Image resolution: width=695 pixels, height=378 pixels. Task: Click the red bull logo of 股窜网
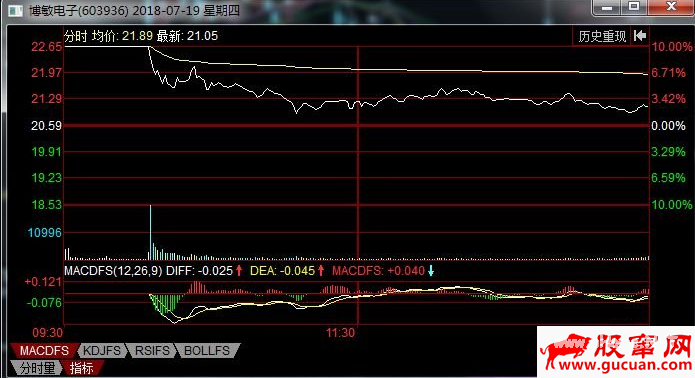pyautogui.click(x=565, y=350)
